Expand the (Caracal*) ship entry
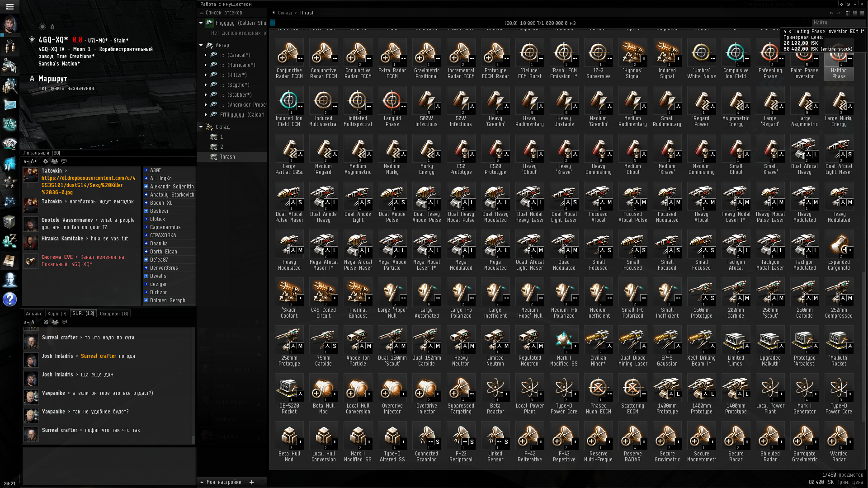This screenshot has width=868, height=488. pos(206,55)
